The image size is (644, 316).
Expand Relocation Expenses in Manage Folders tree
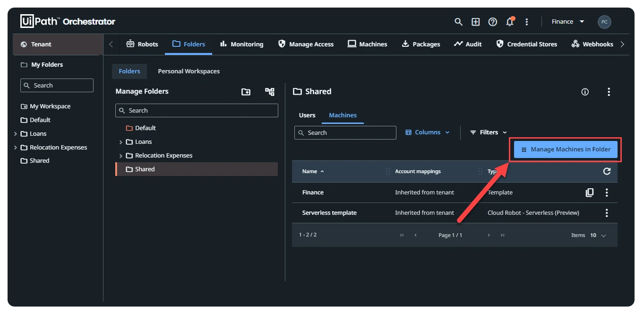(120, 156)
